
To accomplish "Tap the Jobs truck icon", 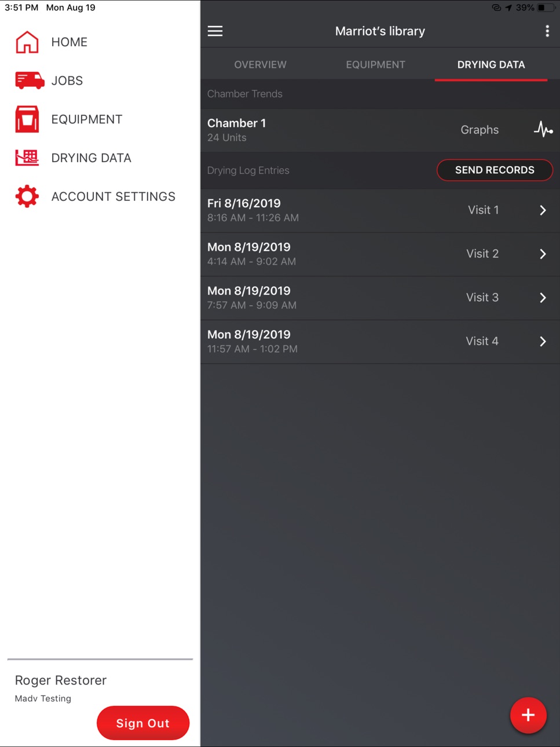I will click(x=30, y=80).
